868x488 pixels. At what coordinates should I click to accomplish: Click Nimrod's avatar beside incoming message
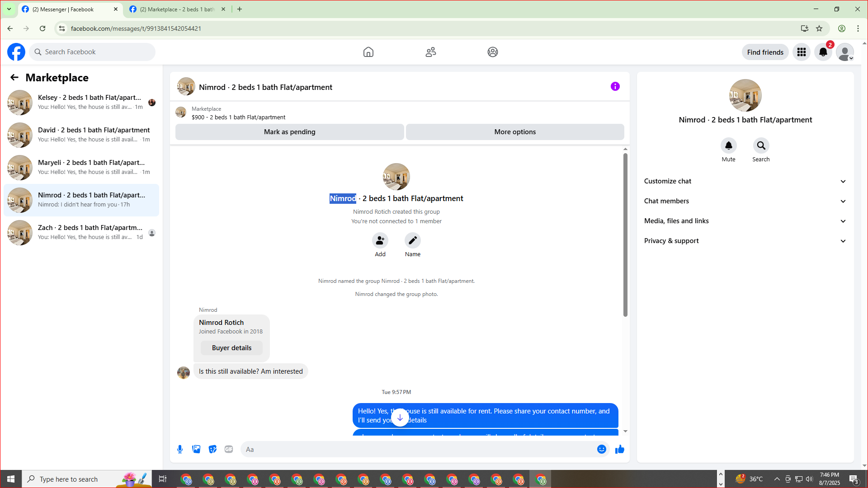(x=184, y=372)
